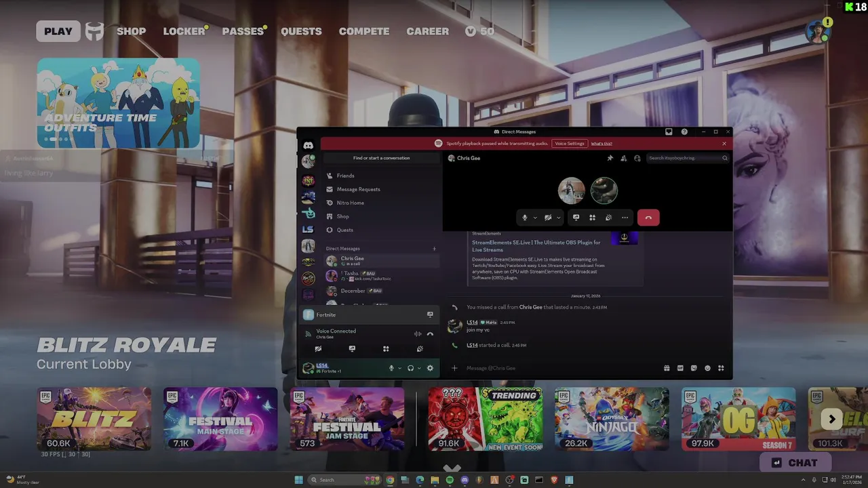The image size is (868, 488).
Task: Share screen from the voice panel
Action: tap(352, 349)
